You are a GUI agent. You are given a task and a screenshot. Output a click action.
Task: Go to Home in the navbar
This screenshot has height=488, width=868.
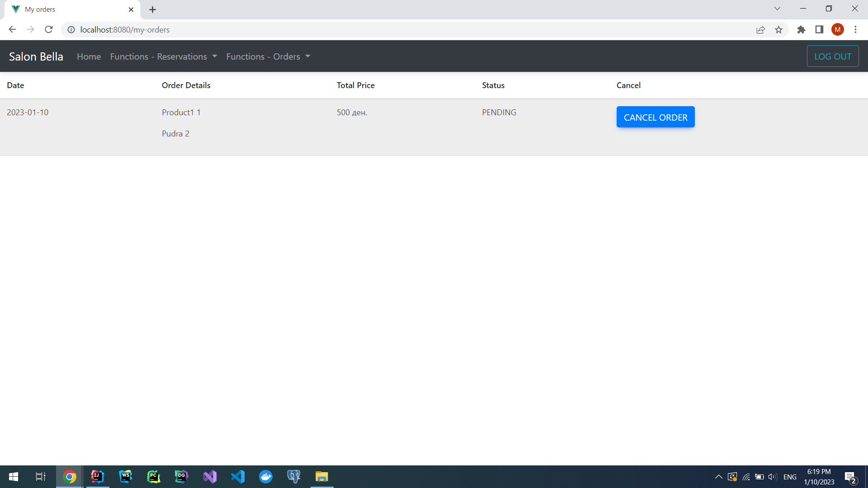tap(89, 56)
